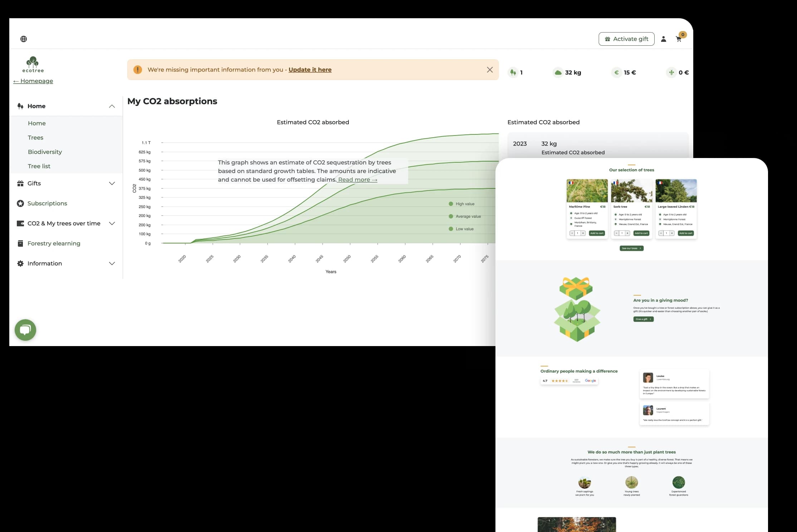Open the shopping cart icon
The image size is (797, 532).
click(679, 39)
